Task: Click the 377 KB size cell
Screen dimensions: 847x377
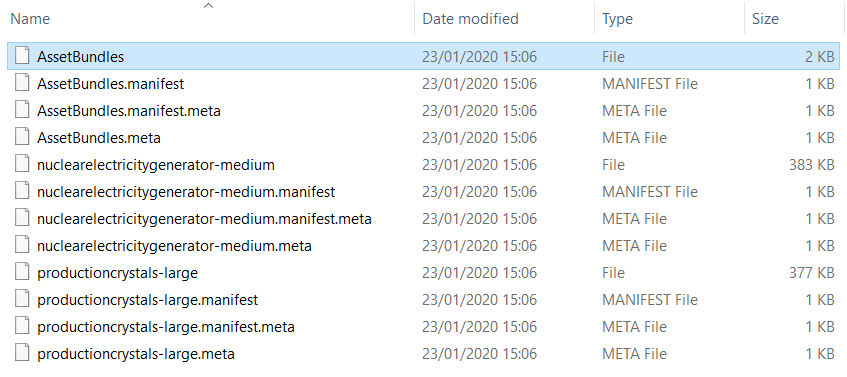Action: pyautogui.click(x=812, y=273)
